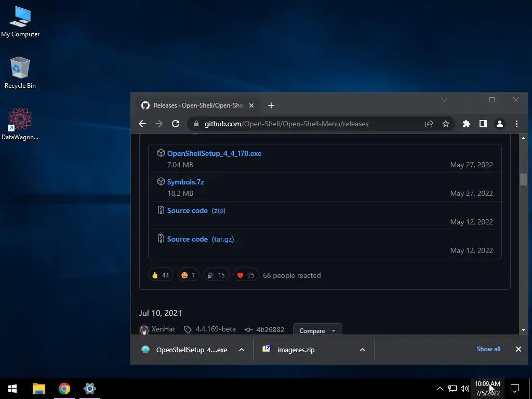Download Source code (tar.gz)
This screenshot has width=532, height=399.
200,239
